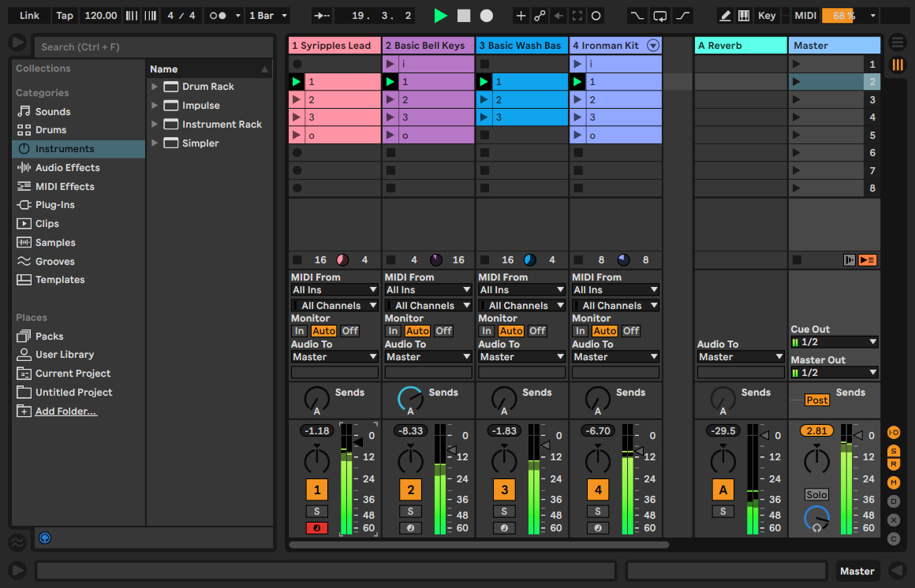This screenshot has height=588, width=915.
Task: Click the Add Folder link
Action: (x=65, y=411)
